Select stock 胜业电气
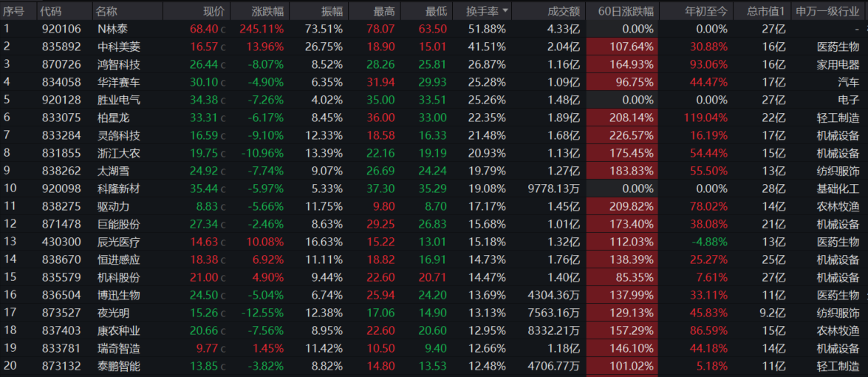This screenshot has width=868, height=377. click(x=118, y=101)
